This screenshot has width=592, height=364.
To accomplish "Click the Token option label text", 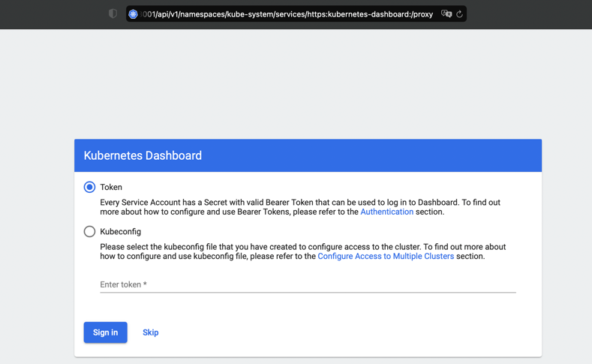I will pyautogui.click(x=111, y=187).
